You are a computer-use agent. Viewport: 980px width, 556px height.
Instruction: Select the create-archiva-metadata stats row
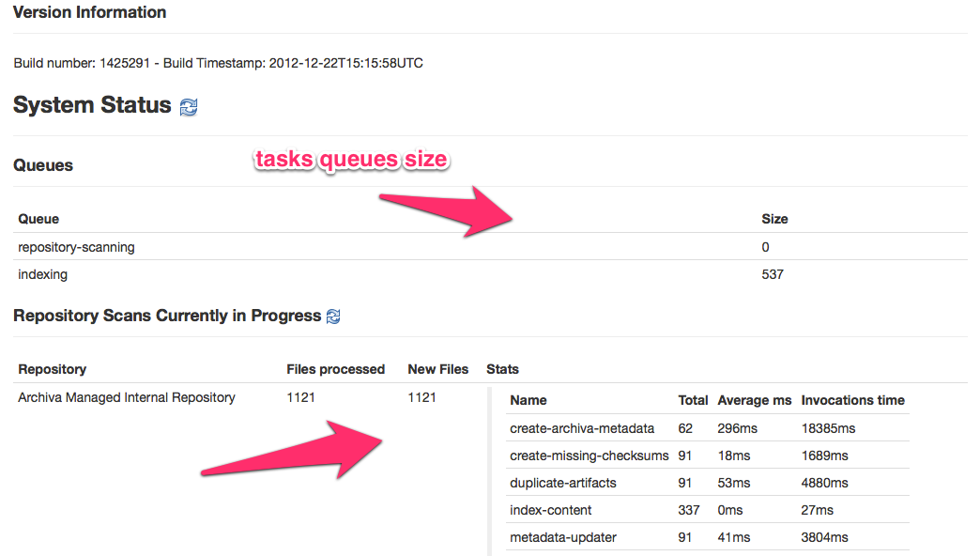coord(582,428)
